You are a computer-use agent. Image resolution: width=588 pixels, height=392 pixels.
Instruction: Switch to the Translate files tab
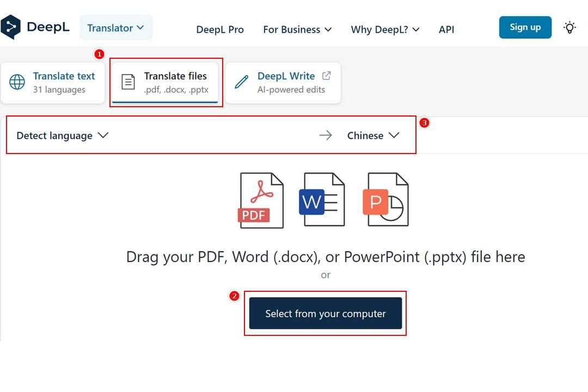coord(165,83)
